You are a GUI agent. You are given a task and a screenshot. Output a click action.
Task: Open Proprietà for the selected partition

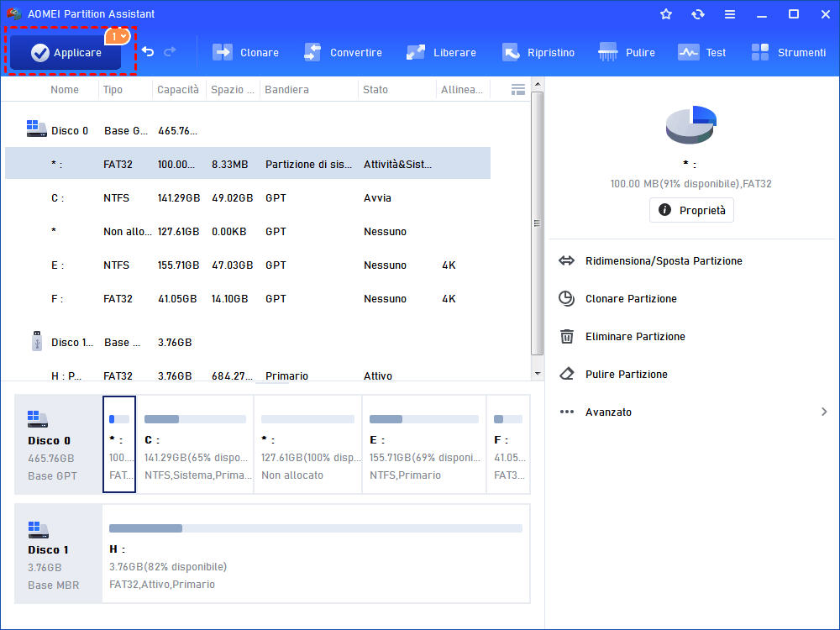point(691,210)
